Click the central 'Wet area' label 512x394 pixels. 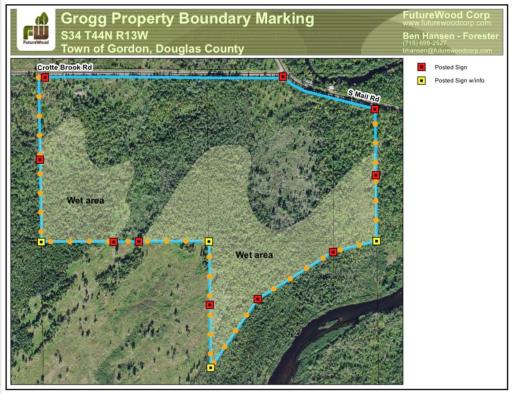(254, 255)
